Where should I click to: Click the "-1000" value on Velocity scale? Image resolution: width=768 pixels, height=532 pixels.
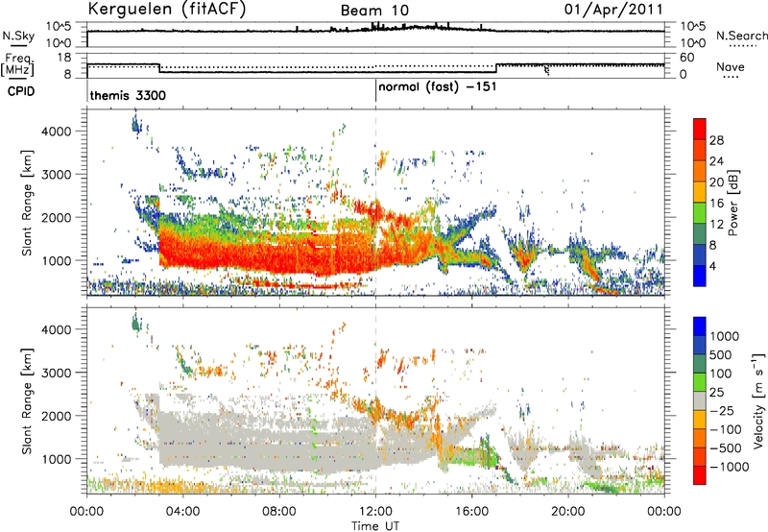pos(730,467)
